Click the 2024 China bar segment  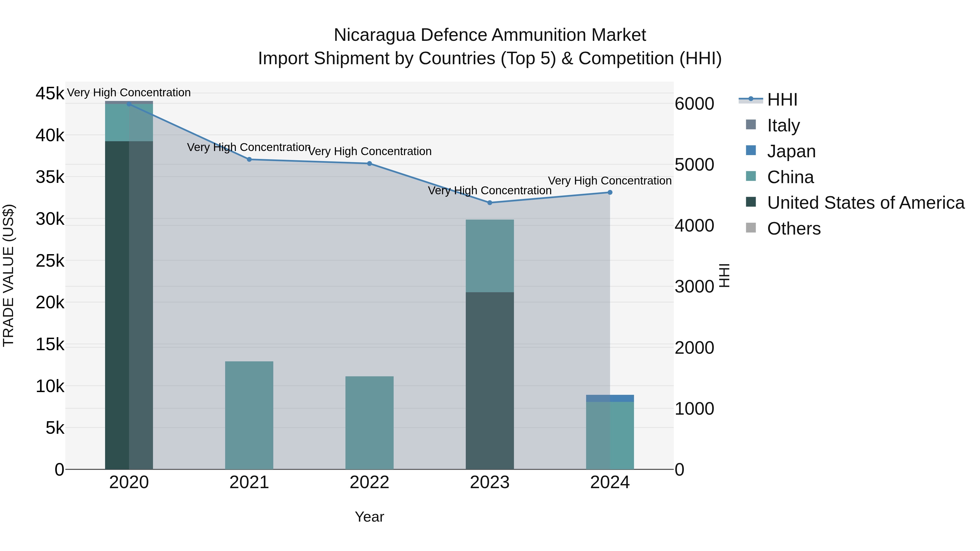(610, 435)
